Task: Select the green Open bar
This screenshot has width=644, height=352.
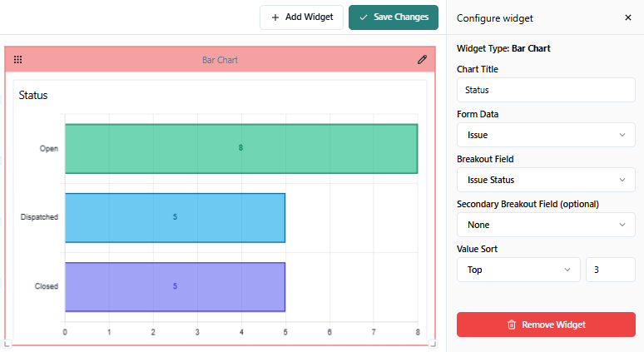Action: (240, 149)
